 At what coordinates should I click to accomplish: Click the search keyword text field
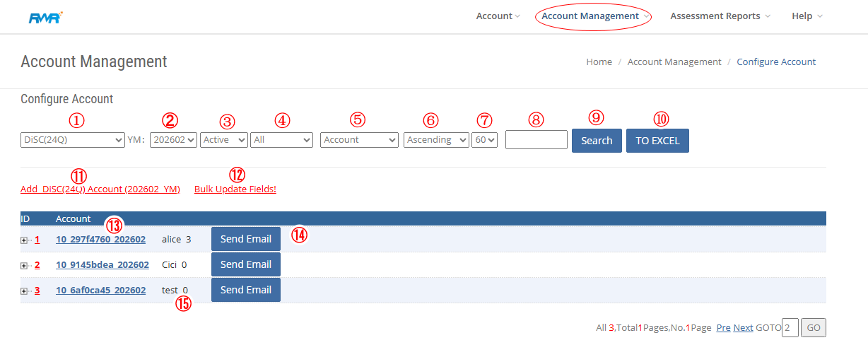[x=536, y=140]
